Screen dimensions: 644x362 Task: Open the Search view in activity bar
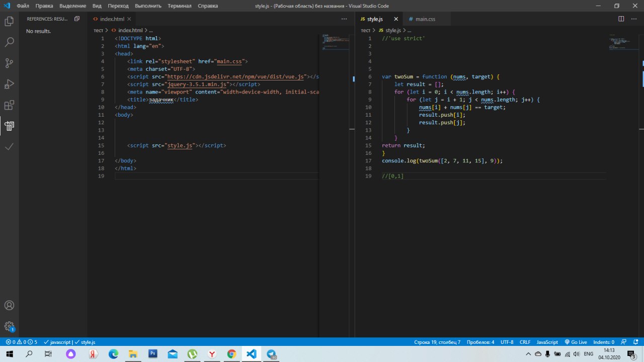click(9, 42)
